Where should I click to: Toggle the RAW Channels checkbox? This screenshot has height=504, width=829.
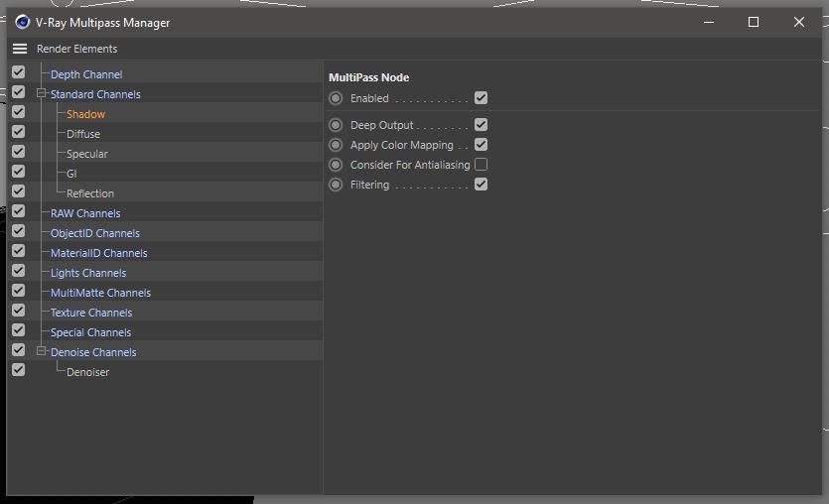(19, 210)
